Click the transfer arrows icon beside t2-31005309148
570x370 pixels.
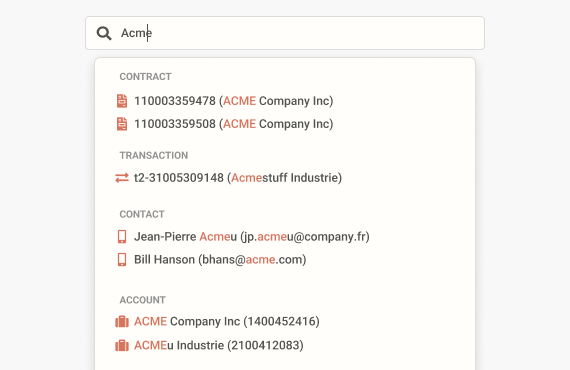pos(122,178)
